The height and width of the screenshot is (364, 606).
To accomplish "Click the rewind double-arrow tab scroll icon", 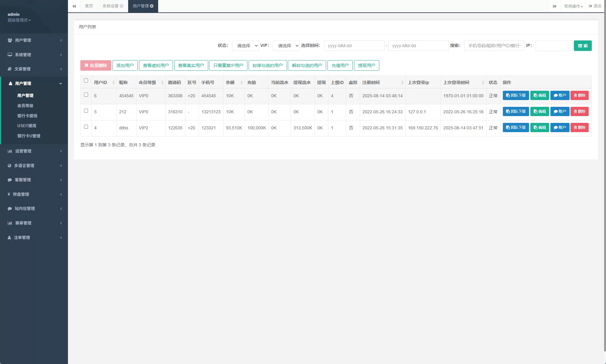I will [74, 6].
